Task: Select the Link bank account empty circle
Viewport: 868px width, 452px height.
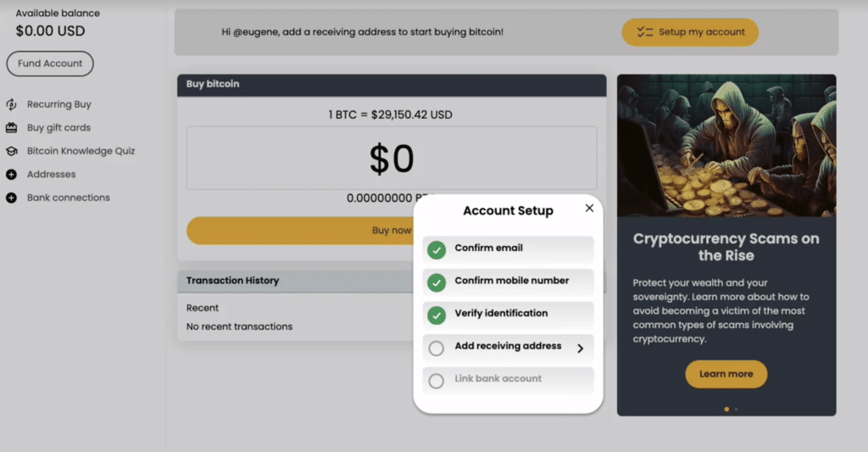Action: [437, 381]
